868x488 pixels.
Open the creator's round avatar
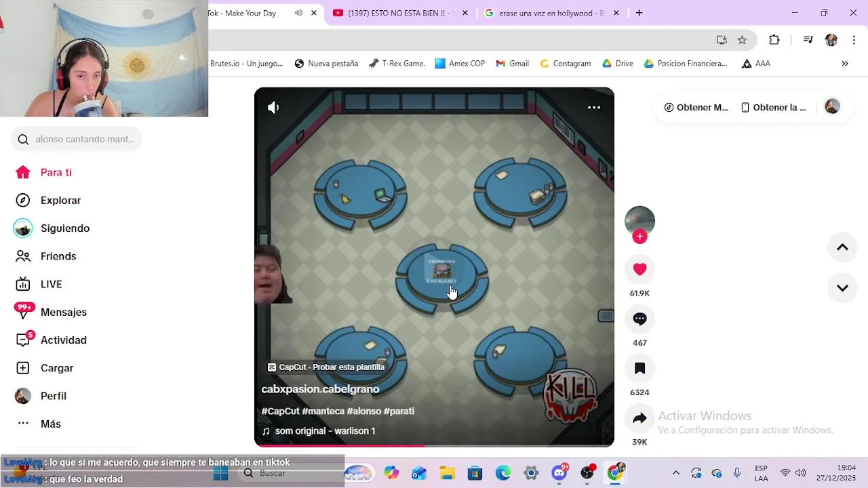point(639,221)
